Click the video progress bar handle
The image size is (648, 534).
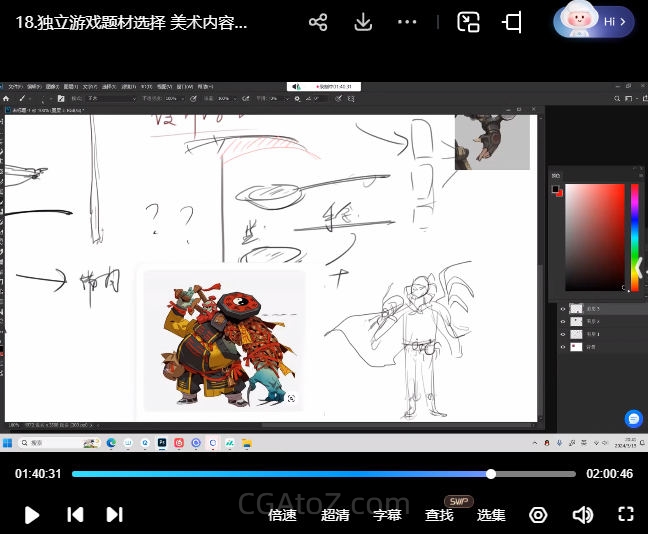tap(491, 474)
